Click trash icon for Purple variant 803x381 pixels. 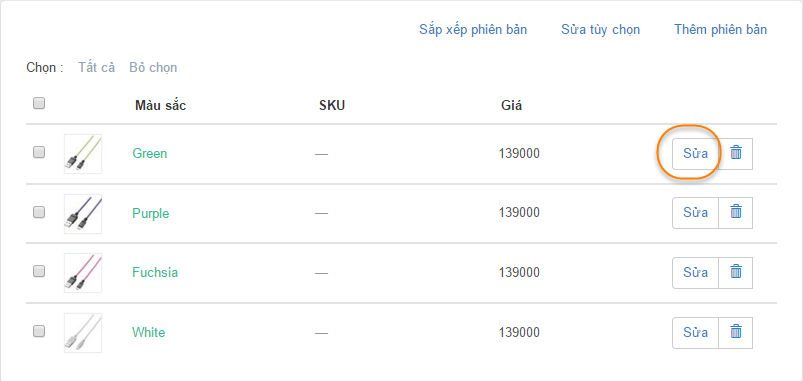tap(736, 213)
